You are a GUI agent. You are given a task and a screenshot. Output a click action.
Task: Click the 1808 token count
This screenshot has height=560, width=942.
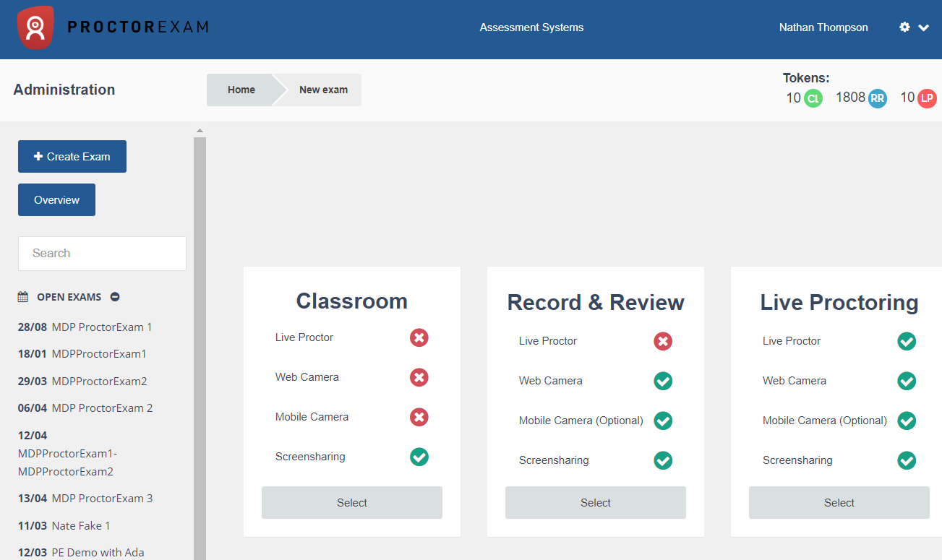pos(850,98)
